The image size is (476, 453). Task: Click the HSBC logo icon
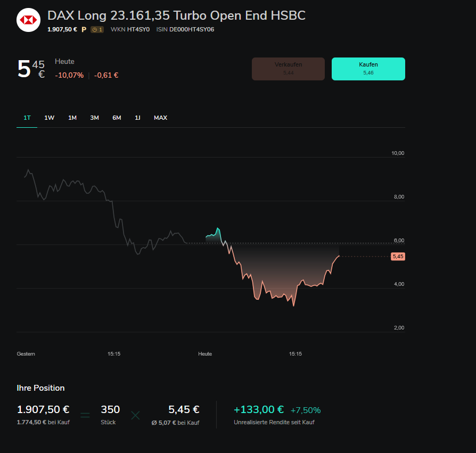pos(28,21)
